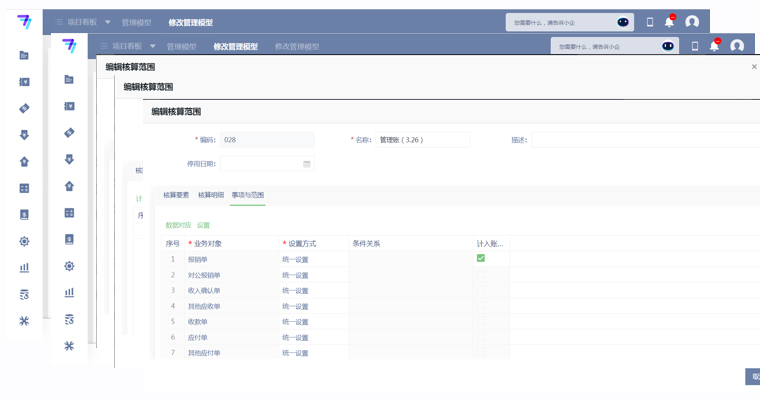Open 设置方式 dropdown for 收款单 row

point(313,322)
